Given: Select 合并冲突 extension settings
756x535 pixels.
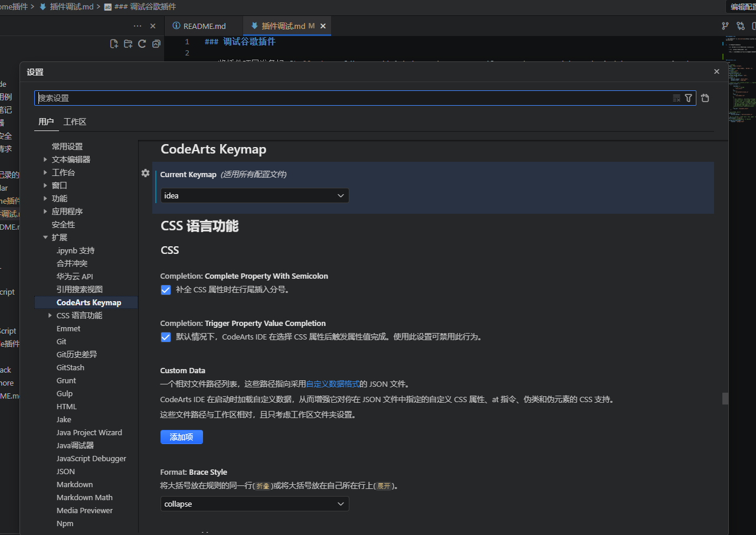Looking at the screenshot, I should point(72,263).
